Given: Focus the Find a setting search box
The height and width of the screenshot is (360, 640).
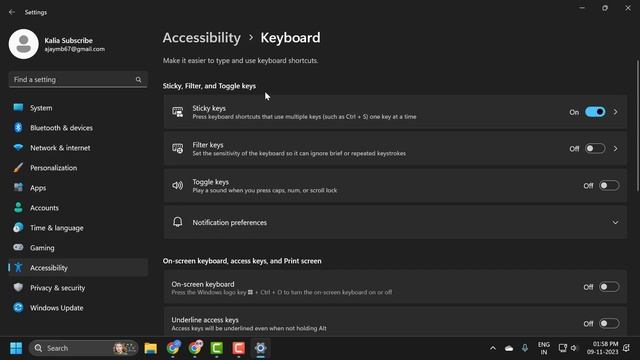Looking at the screenshot, I should click(x=78, y=80).
